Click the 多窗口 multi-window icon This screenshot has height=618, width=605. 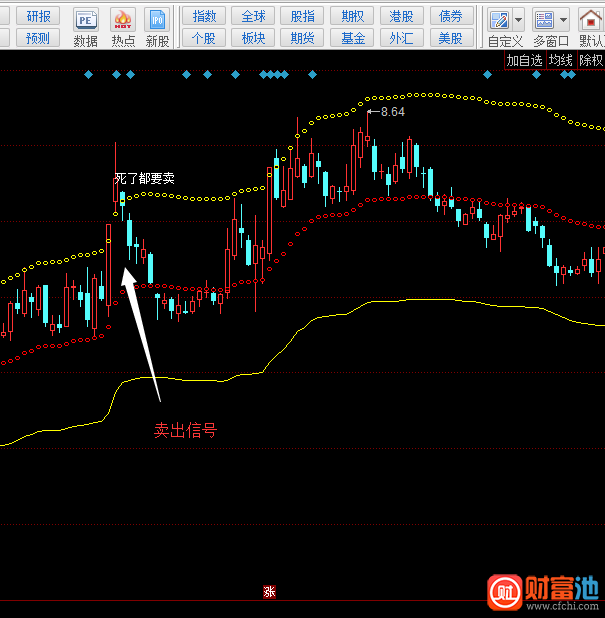(x=544, y=20)
